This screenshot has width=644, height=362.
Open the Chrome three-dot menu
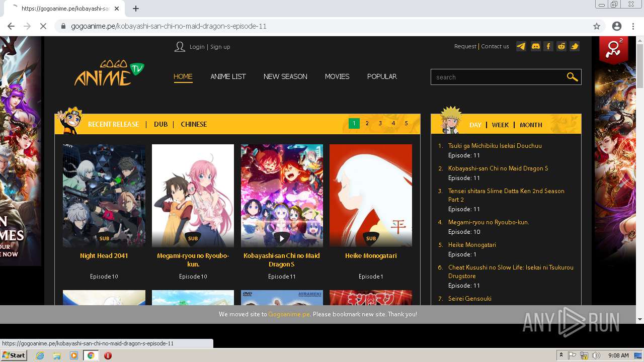pyautogui.click(x=633, y=26)
